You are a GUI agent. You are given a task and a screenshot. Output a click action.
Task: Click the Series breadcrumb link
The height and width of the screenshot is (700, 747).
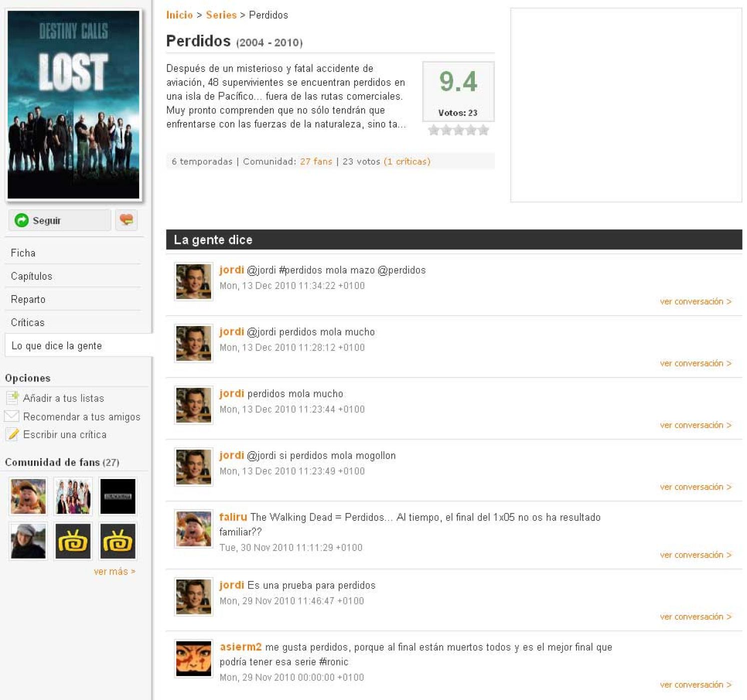(221, 15)
